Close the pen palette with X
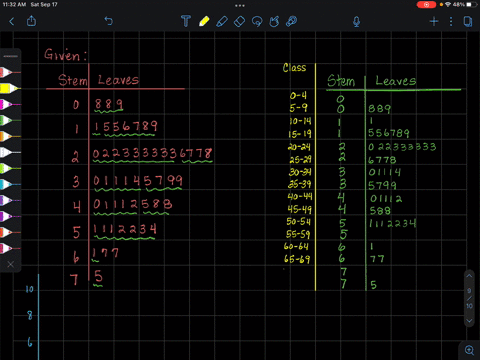Viewport: 480px width, 360px height. pos(11,264)
